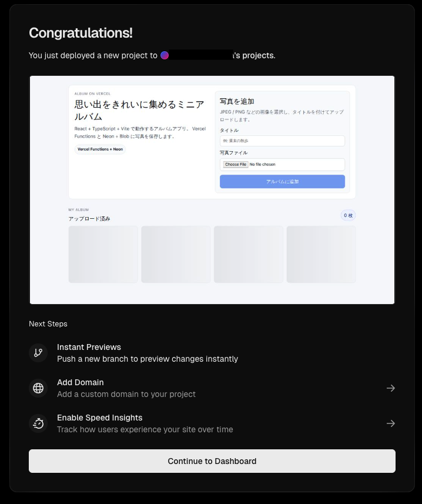This screenshot has width=422, height=504.
Task: Click the 0 枚 count badge
Action: (x=348, y=215)
